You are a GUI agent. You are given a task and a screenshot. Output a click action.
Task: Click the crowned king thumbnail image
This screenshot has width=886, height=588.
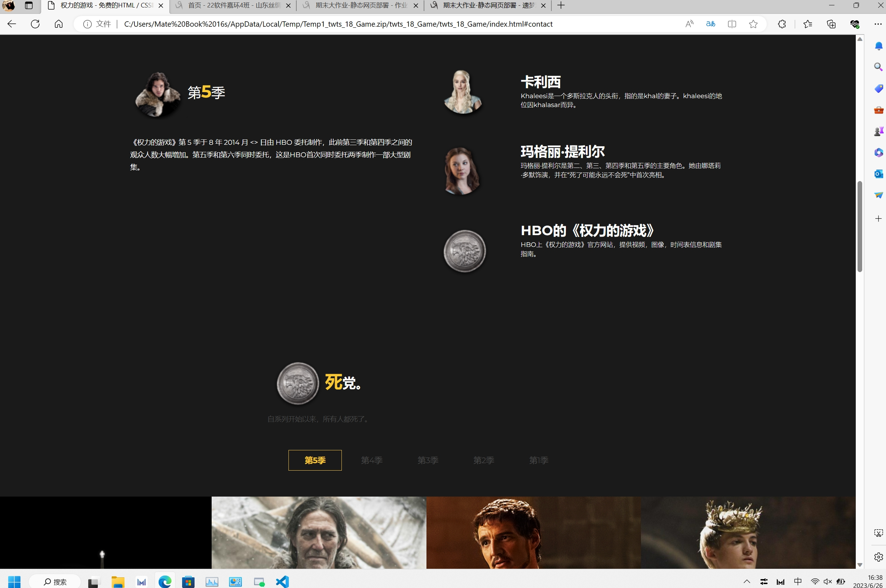748,533
